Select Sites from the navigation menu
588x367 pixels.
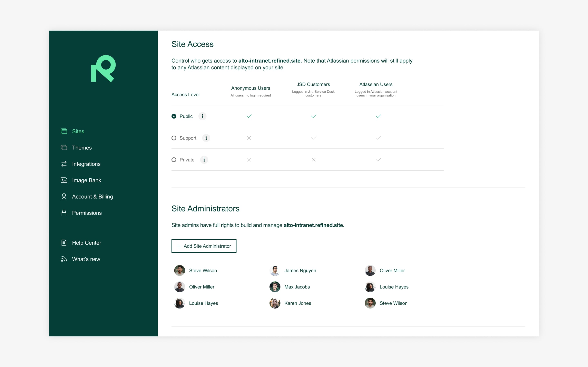78,131
